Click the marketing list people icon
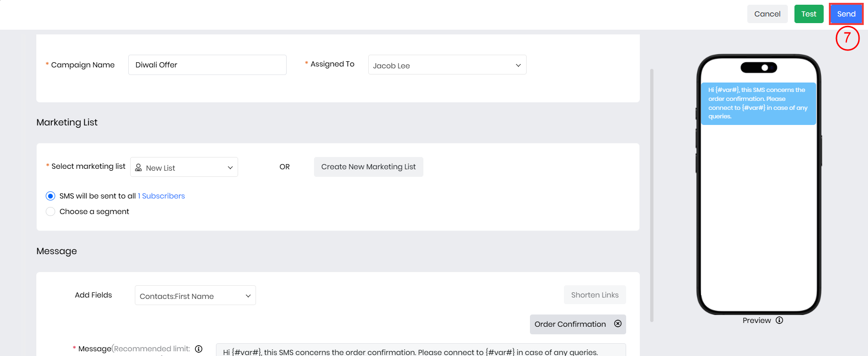Viewport: 868px width, 356px height. (x=139, y=168)
